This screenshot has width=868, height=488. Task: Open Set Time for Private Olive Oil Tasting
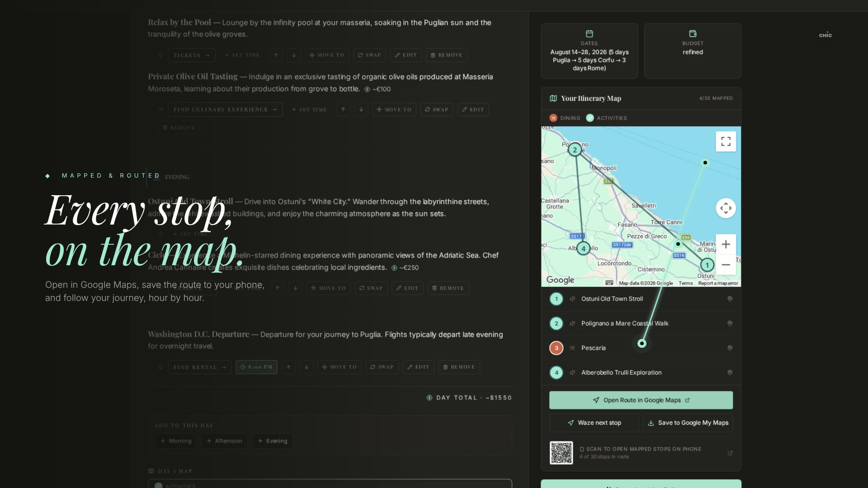click(310, 109)
